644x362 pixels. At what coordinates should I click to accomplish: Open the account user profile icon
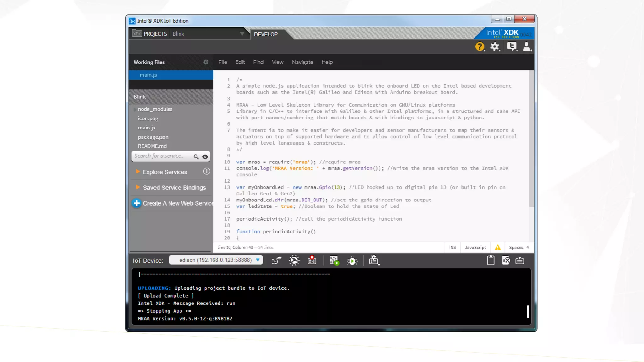click(527, 47)
